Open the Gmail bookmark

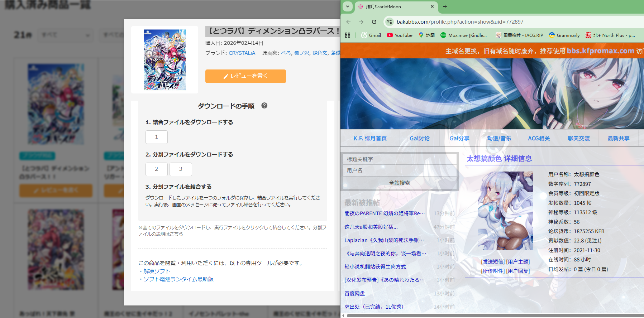371,35
